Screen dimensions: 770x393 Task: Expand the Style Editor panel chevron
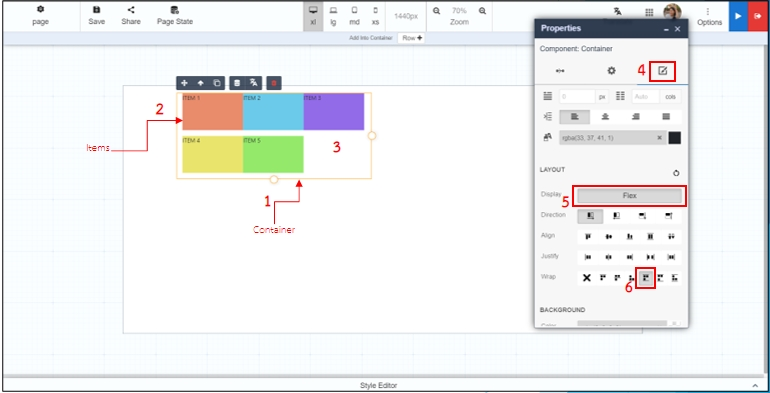(755, 386)
